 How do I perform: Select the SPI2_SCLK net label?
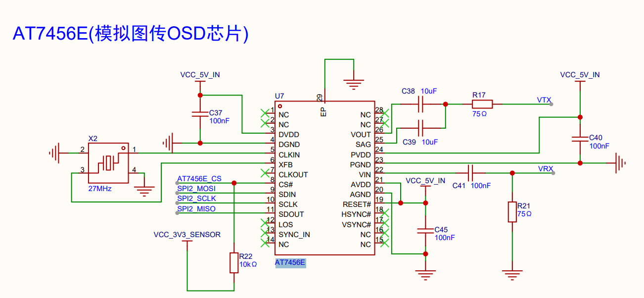point(196,199)
